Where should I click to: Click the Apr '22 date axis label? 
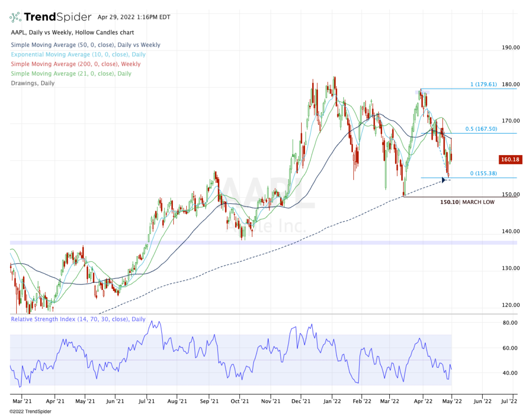click(422, 401)
